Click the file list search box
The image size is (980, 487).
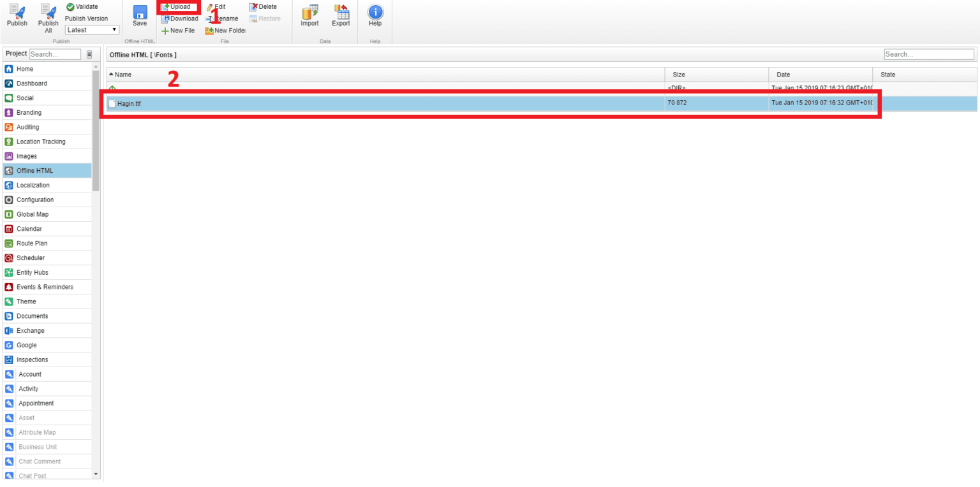click(x=929, y=55)
